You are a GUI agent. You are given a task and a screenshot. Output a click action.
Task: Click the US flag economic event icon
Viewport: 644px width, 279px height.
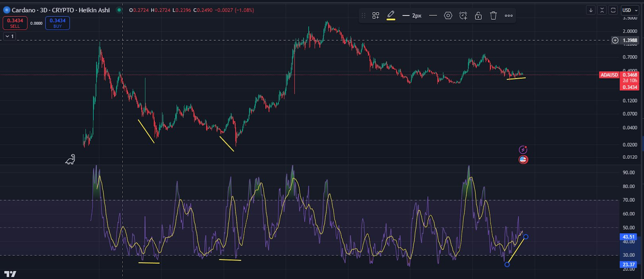click(x=523, y=160)
